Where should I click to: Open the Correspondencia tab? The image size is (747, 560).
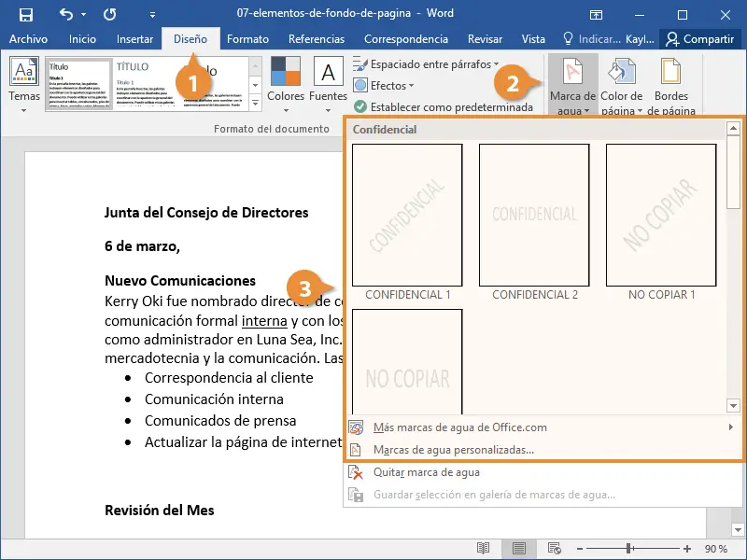406,39
